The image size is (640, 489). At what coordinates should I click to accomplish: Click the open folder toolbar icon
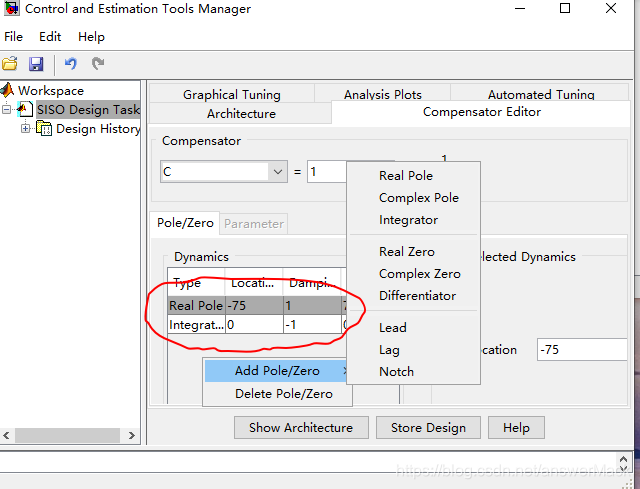pyautogui.click(x=9, y=64)
